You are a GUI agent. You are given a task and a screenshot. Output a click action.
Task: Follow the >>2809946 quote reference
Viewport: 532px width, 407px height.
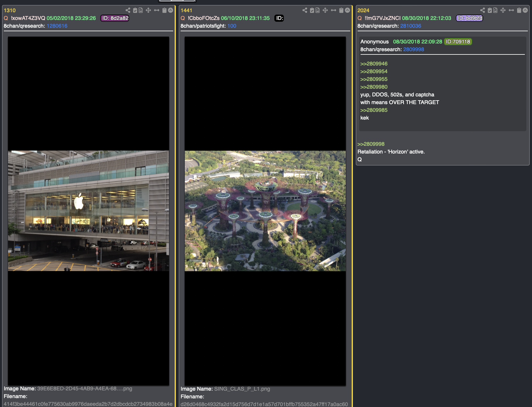point(374,64)
